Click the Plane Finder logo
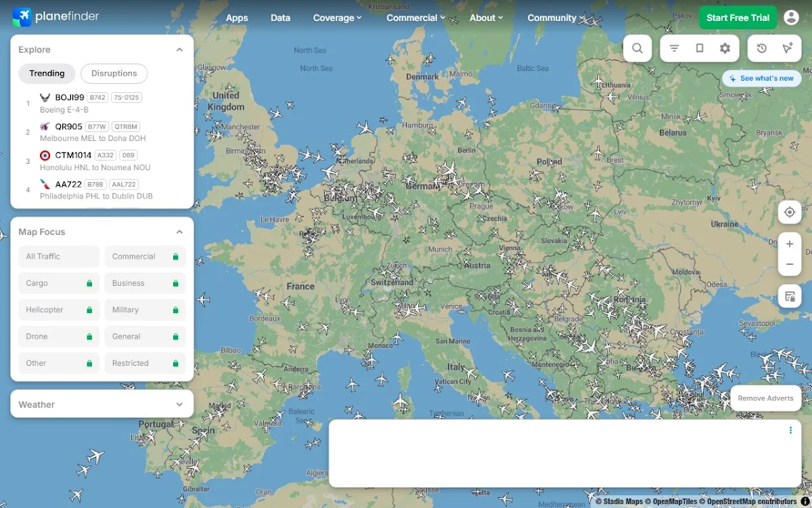Screen dimensions: 812x508 coord(55,17)
